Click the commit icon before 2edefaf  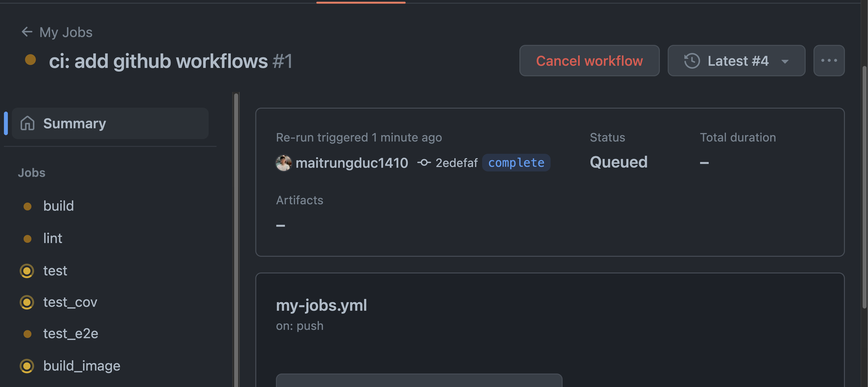424,163
